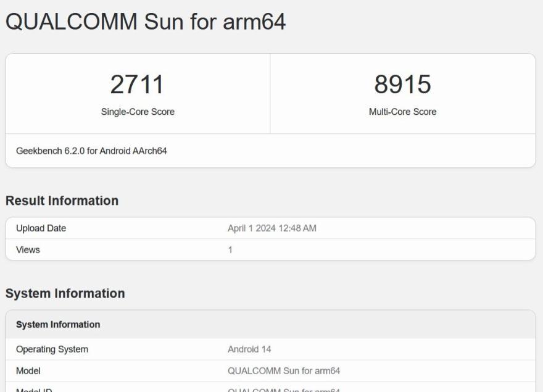The height and width of the screenshot is (392, 543).
Task: Click the April 1 2024 12:48 AM date value
Action: click(271, 228)
